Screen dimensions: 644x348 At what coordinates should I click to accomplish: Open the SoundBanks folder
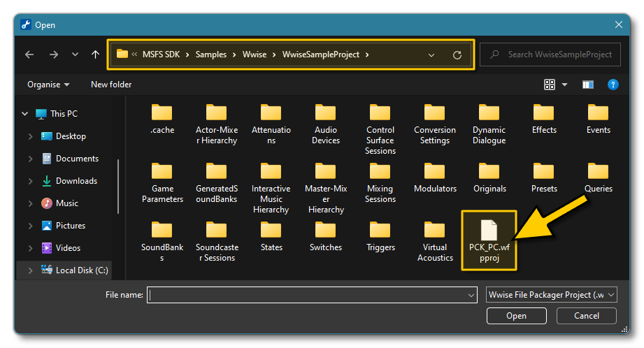162,240
